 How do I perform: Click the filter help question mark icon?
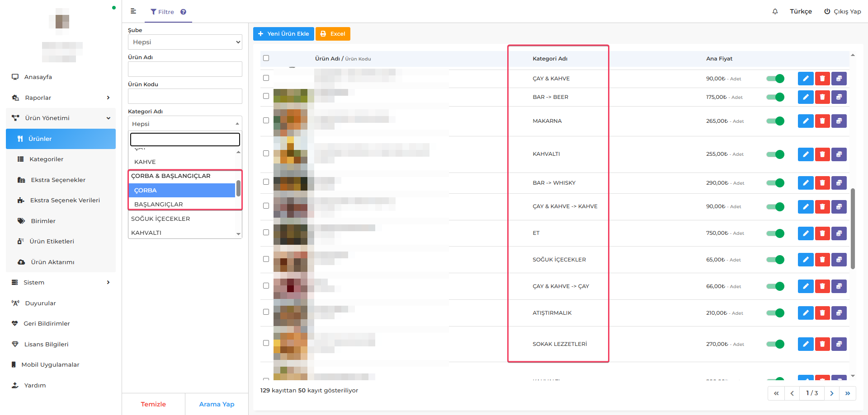tap(183, 12)
